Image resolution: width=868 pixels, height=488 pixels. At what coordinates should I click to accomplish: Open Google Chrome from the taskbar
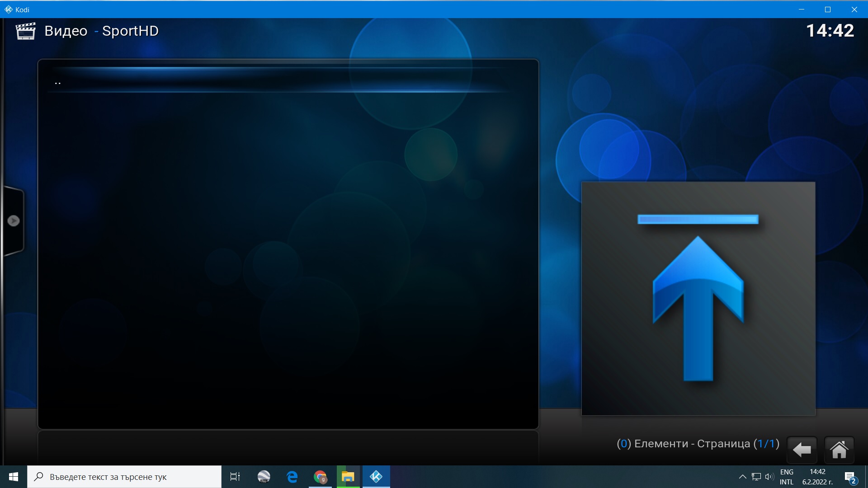click(320, 477)
